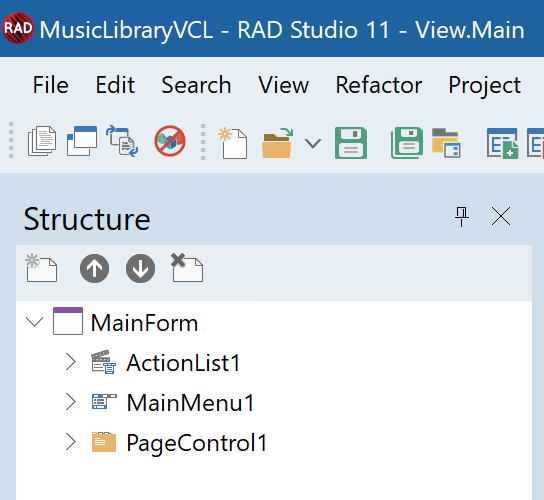Click the View Unit toolbar icon
This screenshot has height=500, width=544.
(42, 141)
